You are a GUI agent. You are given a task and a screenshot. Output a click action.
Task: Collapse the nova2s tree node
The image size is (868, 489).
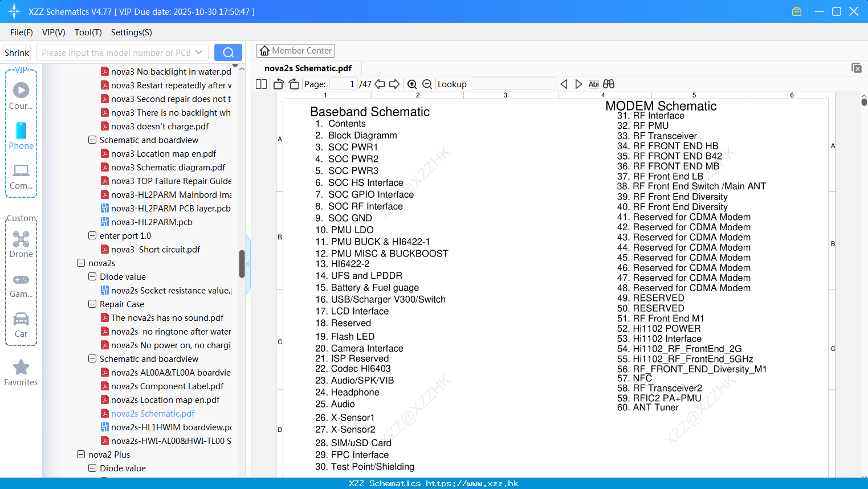pos(81,263)
